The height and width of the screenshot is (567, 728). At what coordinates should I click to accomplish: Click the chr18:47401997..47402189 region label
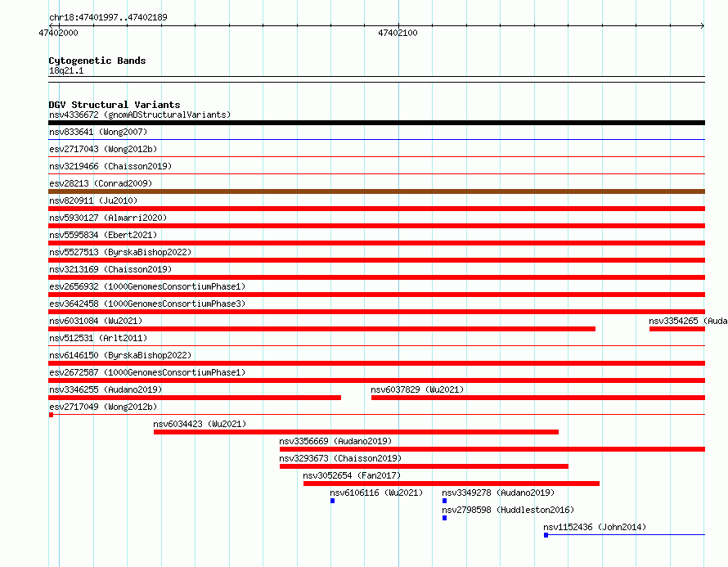click(108, 17)
